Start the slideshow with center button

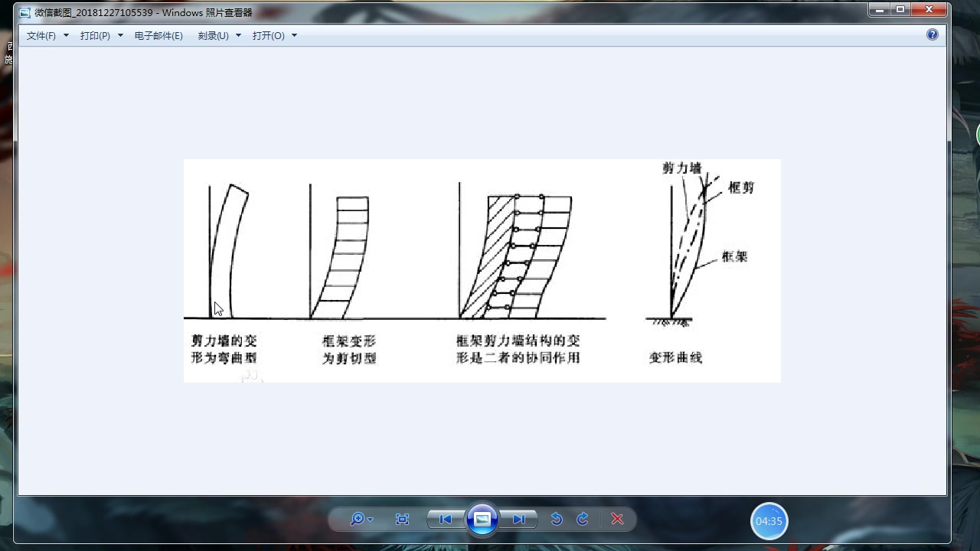coord(482,519)
